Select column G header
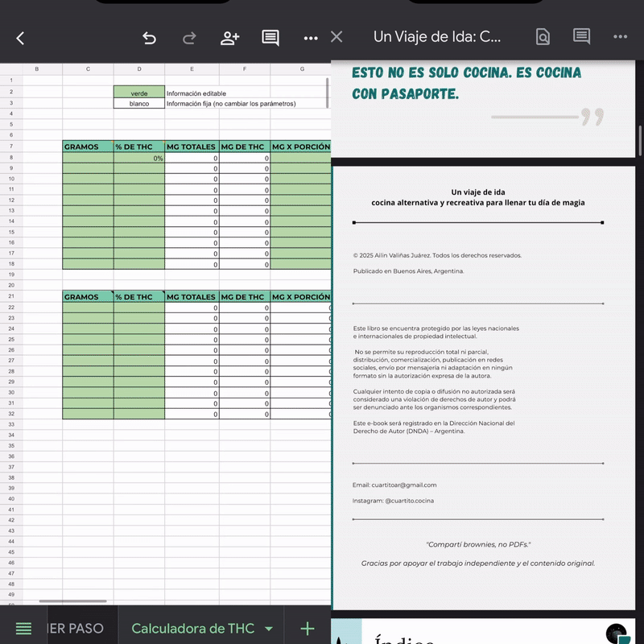This screenshot has height=644, width=644. pos(302,69)
